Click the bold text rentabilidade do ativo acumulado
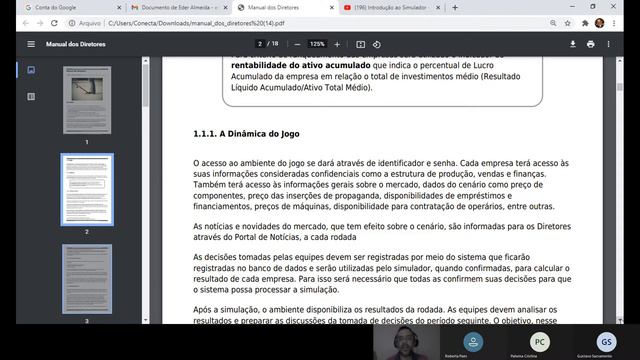The height and width of the screenshot is (360, 640). tap(301, 65)
